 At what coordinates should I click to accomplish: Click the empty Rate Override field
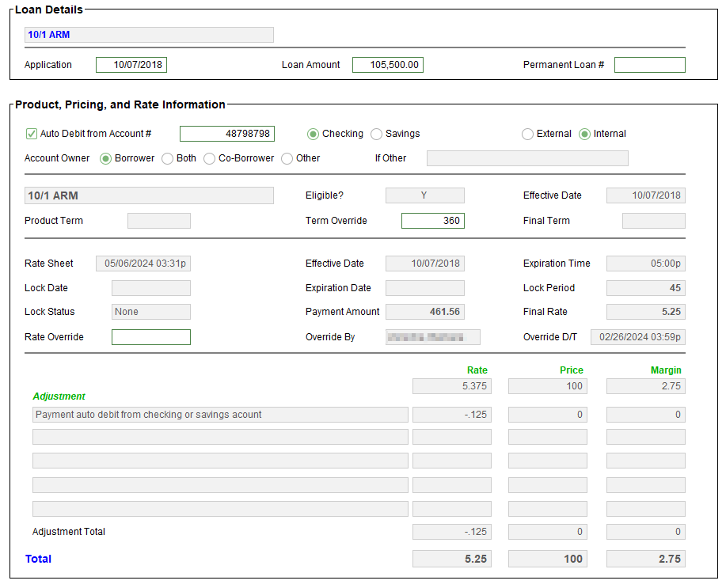point(150,337)
